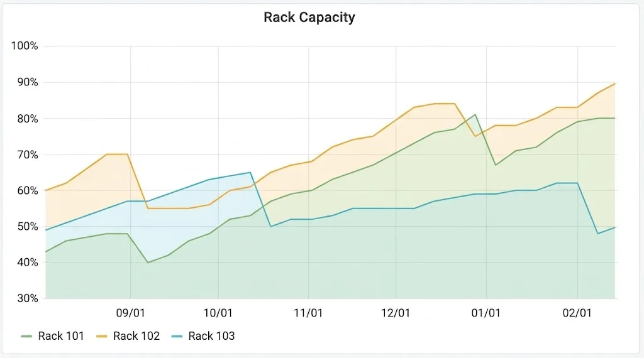Click Rack 102's final 90% point at right edge

[614, 84]
